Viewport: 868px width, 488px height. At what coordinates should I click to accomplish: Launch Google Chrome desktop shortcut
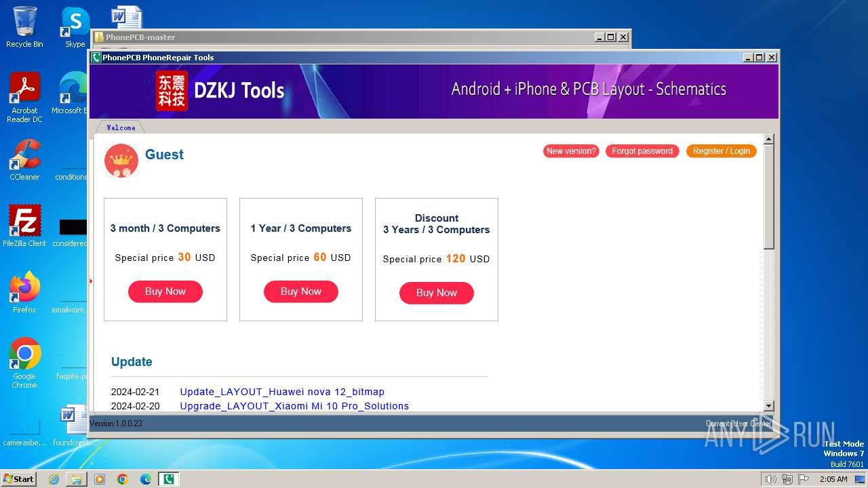24,363
